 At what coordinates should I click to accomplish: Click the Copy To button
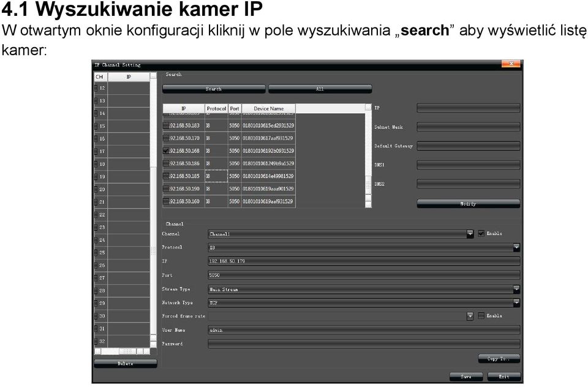499,359
